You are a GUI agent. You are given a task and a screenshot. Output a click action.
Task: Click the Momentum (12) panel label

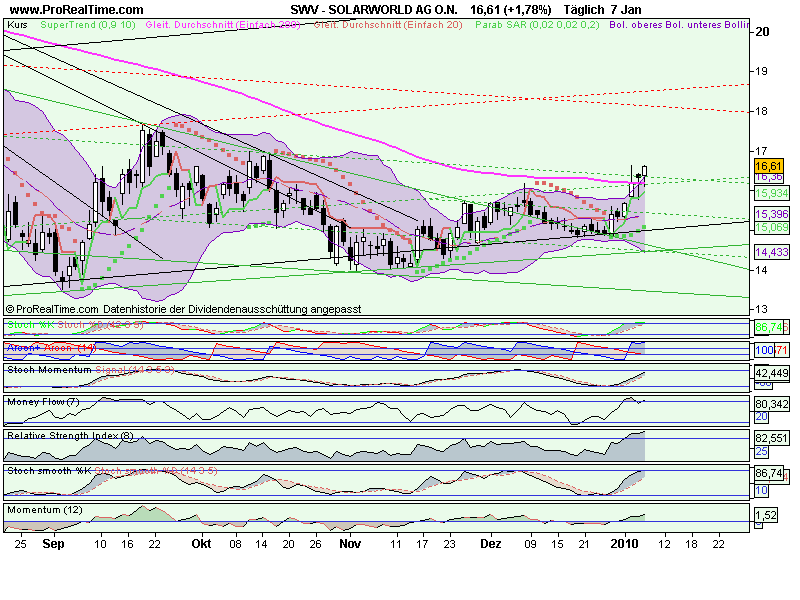pyautogui.click(x=44, y=510)
